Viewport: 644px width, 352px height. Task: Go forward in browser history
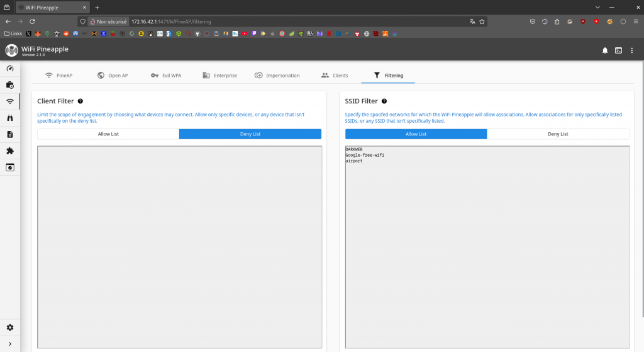(x=19, y=21)
